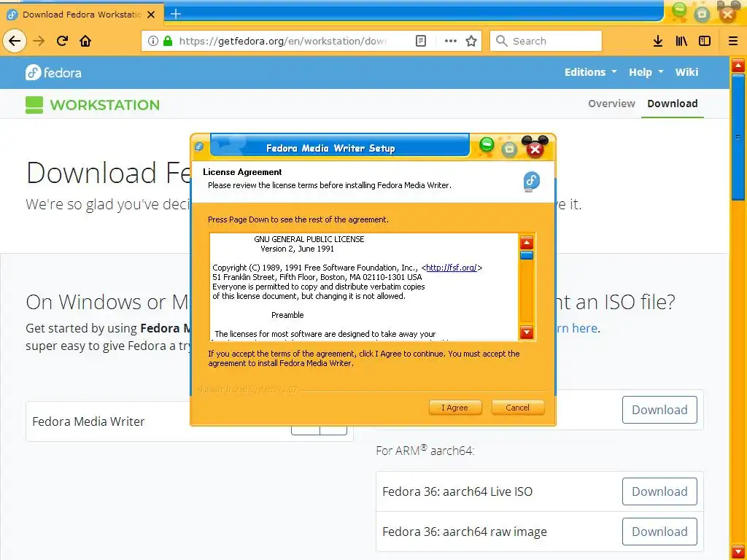Image resolution: width=747 pixels, height=560 pixels.
Task: Toggle reader view icon in address bar
Action: pyautogui.click(x=421, y=41)
